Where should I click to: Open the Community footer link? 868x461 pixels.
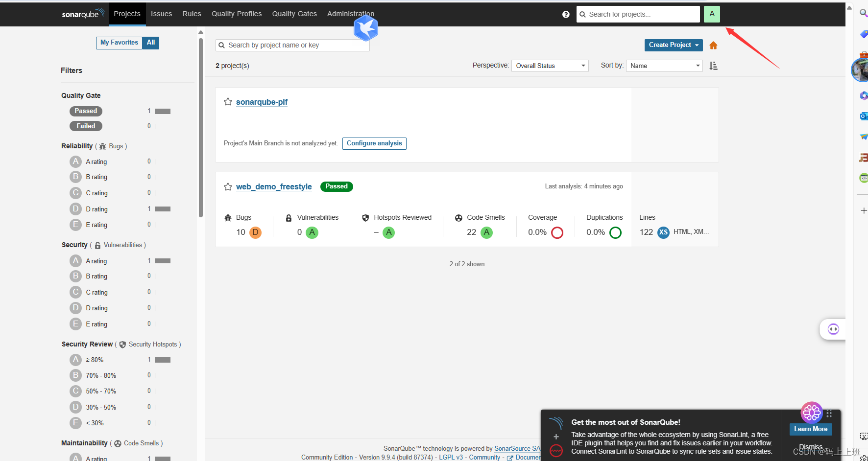pyautogui.click(x=484, y=458)
